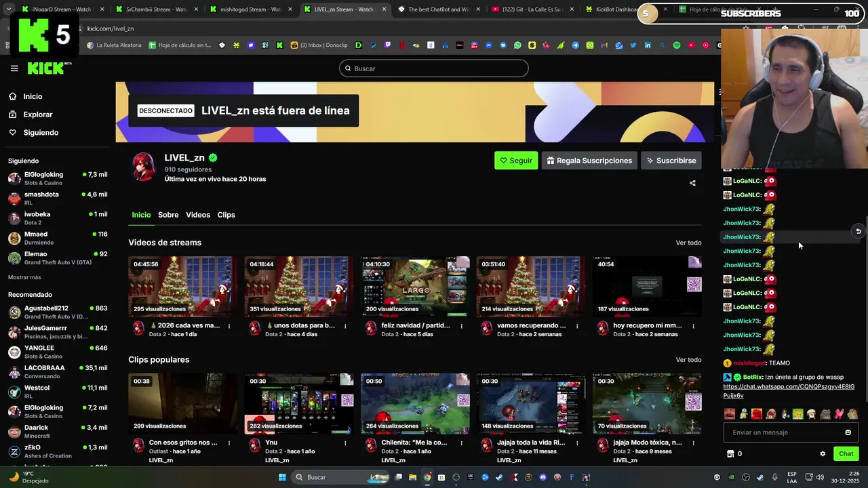868x488 pixels.
Task: Open the '2026 cada ves ma...' stream thumbnail
Action: pyautogui.click(x=183, y=287)
